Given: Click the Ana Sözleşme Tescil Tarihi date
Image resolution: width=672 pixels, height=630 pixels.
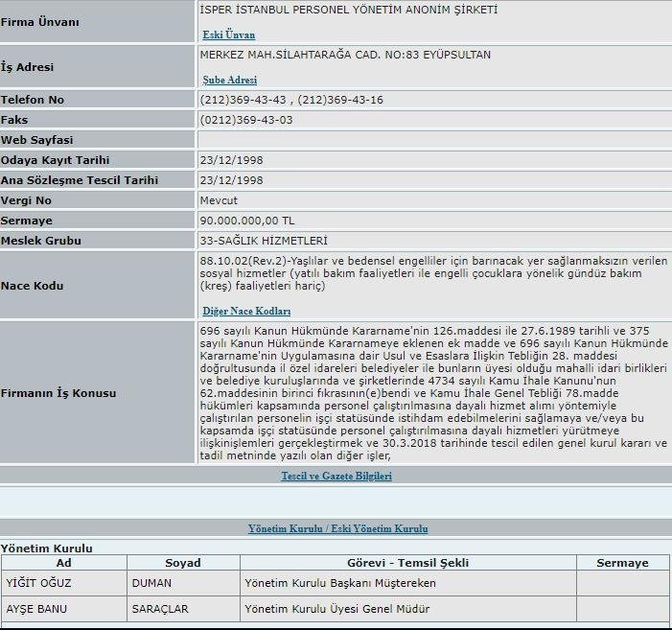Looking at the screenshot, I should [x=231, y=180].
